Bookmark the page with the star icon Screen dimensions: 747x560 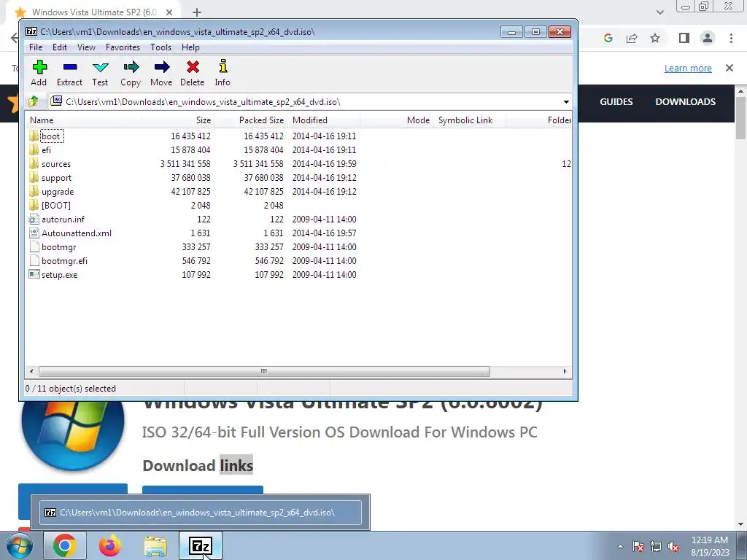click(655, 38)
